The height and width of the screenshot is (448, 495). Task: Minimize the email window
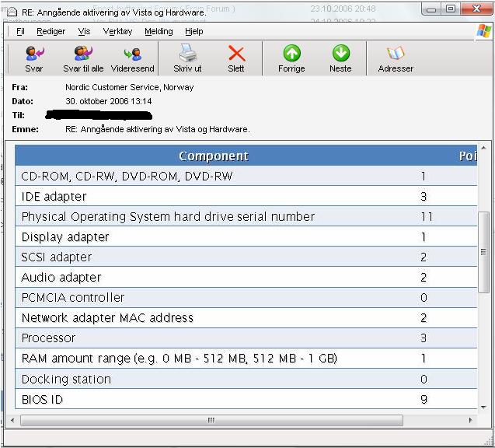[431, 9]
